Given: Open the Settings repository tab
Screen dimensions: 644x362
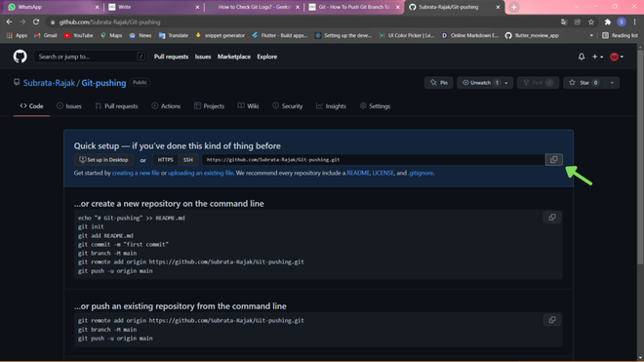Looking at the screenshot, I should coord(375,106).
